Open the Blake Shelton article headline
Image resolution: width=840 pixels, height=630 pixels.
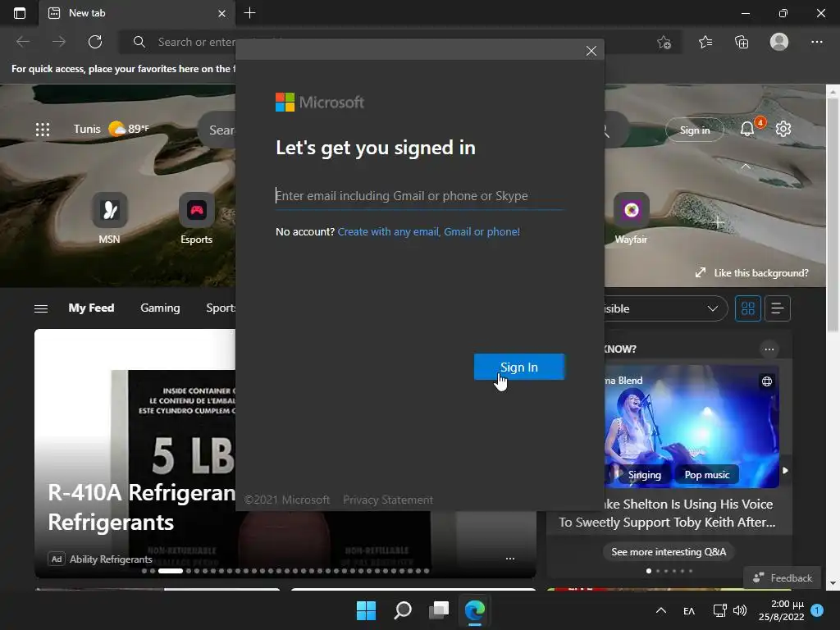(x=668, y=513)
